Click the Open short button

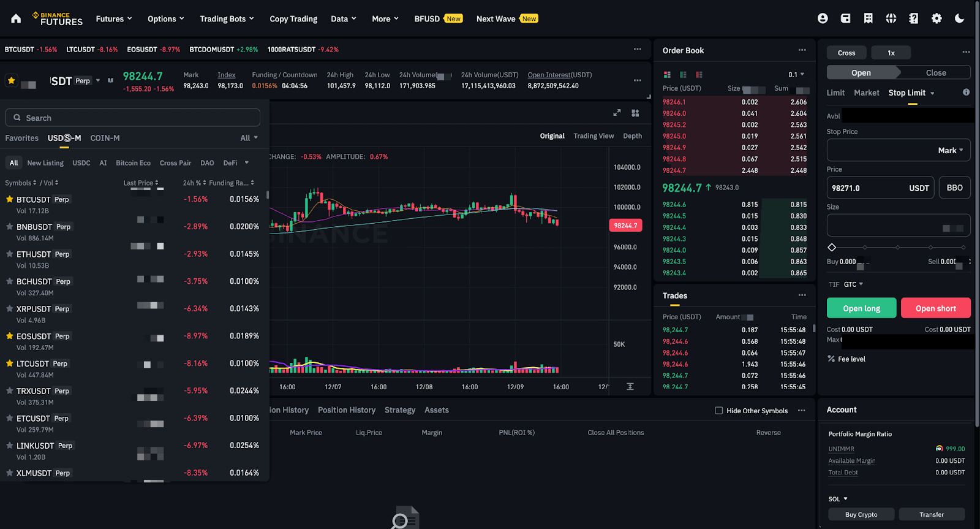(935, 308)
